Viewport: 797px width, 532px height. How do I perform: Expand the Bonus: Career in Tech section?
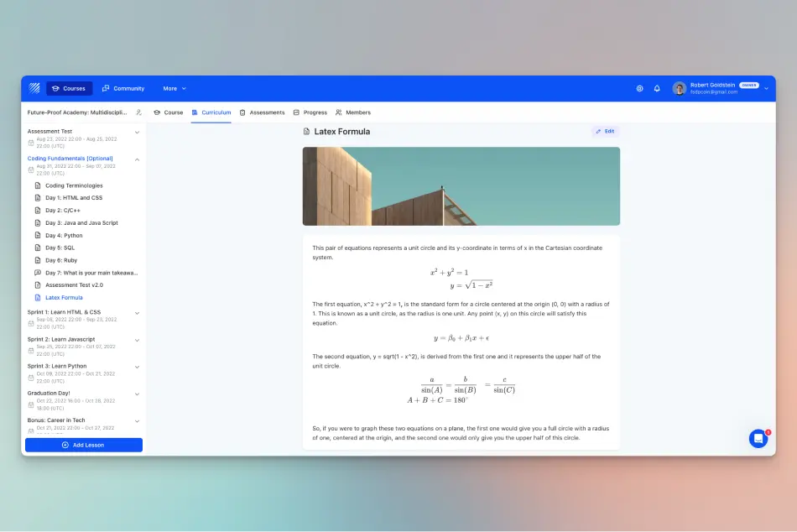click(x=137, y=421)
